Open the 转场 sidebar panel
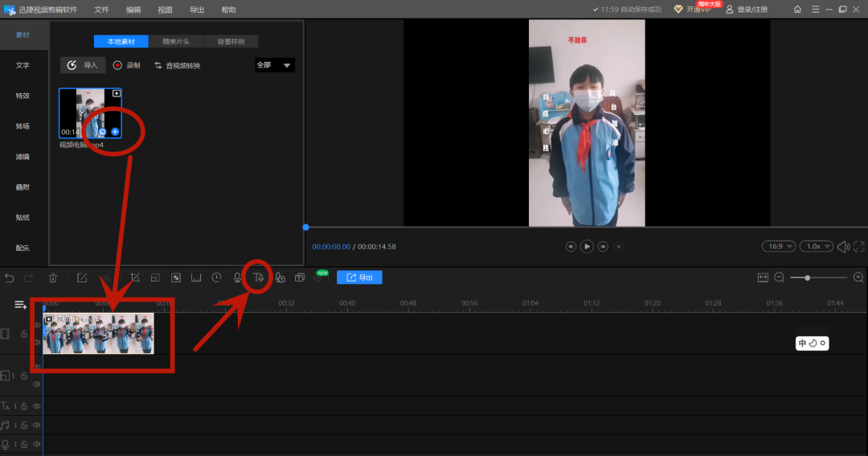868x456 pixels. [23, 126]
